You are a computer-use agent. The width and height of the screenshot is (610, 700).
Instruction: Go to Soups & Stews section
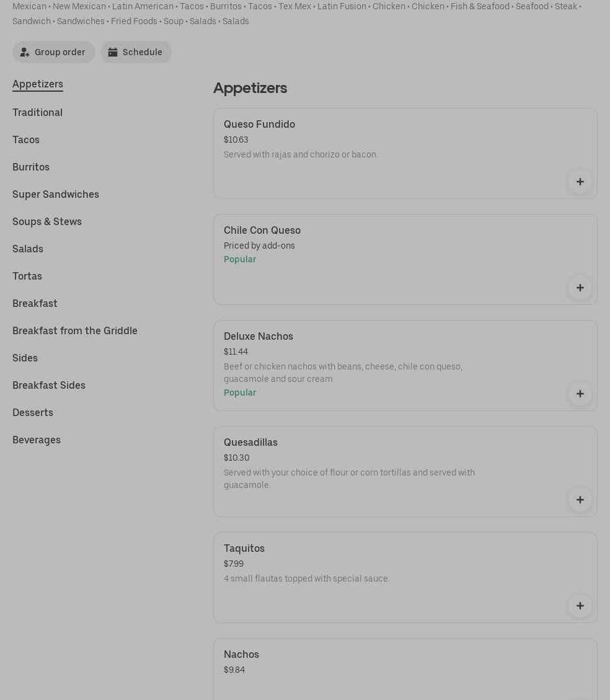tap(47, 222)
